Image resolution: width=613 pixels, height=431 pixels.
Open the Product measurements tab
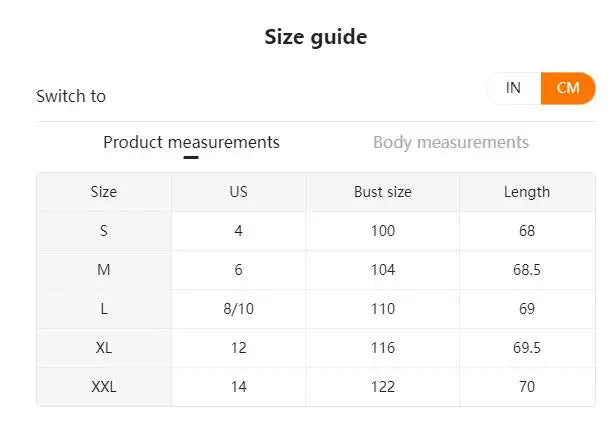(x=191, y=142)
